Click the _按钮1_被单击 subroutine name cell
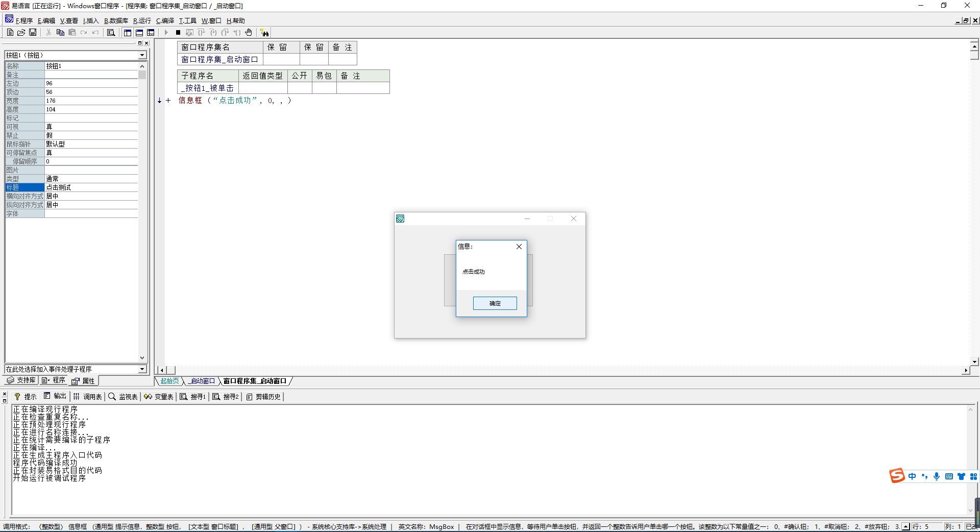 (208, 88)
